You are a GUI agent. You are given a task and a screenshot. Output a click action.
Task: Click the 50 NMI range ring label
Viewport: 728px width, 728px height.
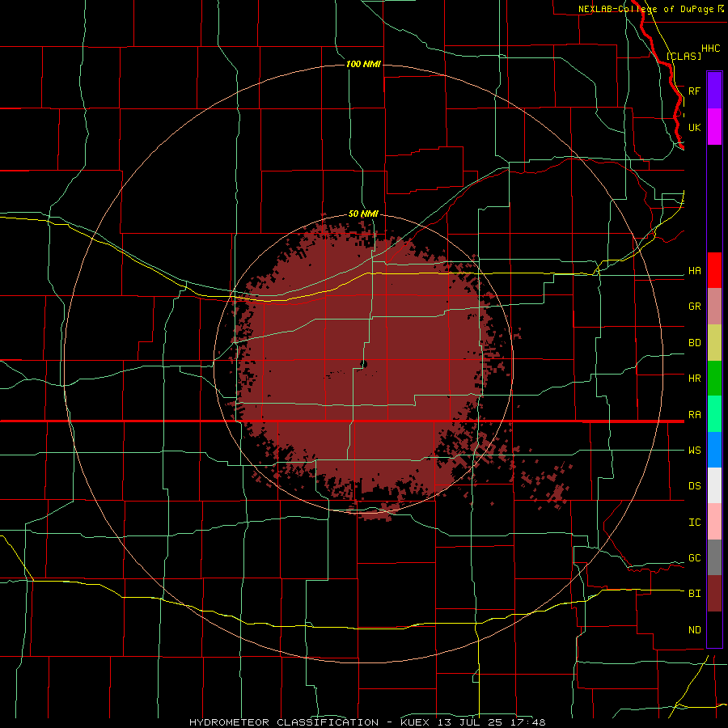click(x=363, y=214)
